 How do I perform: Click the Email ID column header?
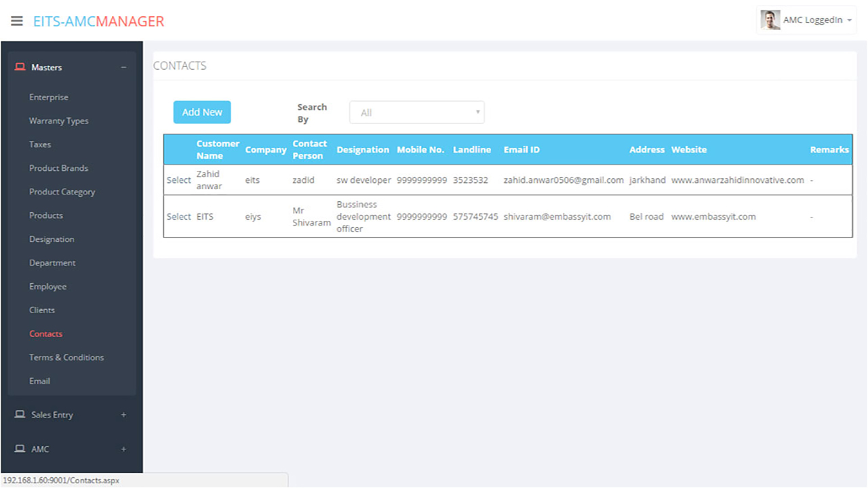click(521, 150)
